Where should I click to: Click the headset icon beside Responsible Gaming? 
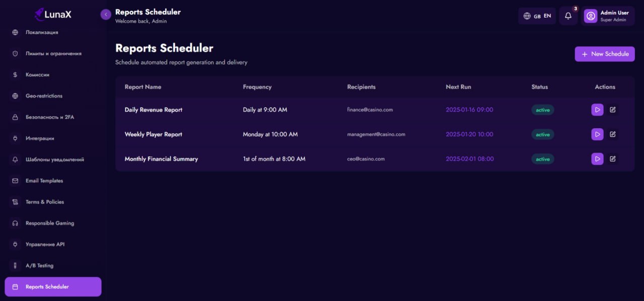(15, 223)
